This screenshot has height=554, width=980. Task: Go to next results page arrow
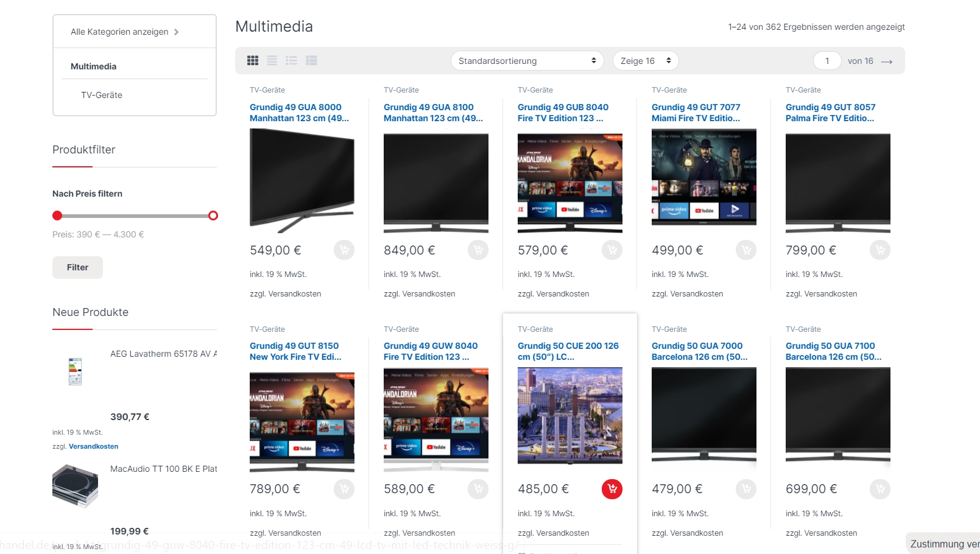[887, 61]
